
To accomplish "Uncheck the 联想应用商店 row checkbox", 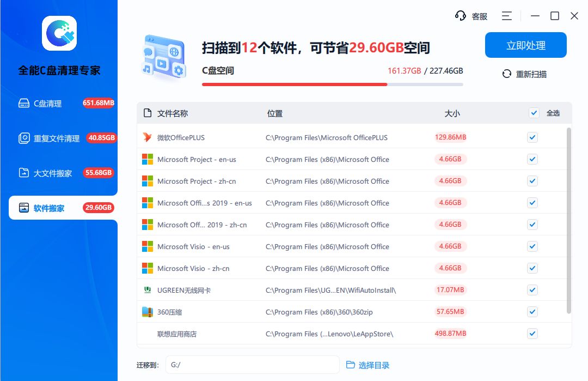I will click(x=532, y=334).
